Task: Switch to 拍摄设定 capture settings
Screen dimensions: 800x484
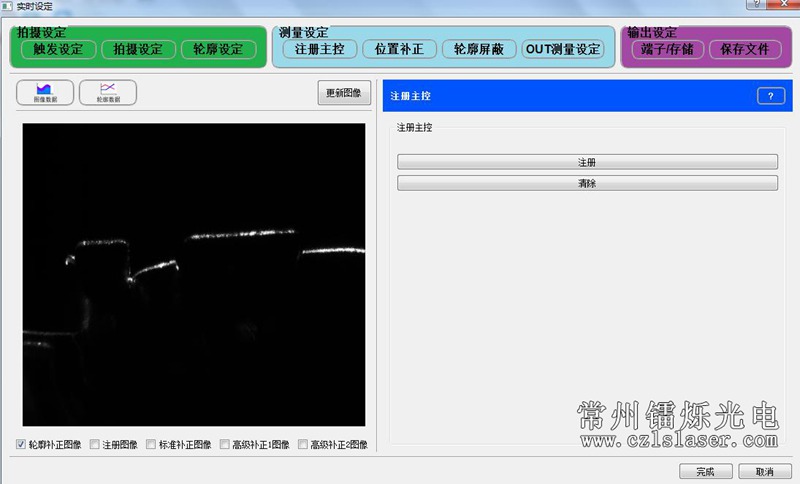Action: (138, 49)
